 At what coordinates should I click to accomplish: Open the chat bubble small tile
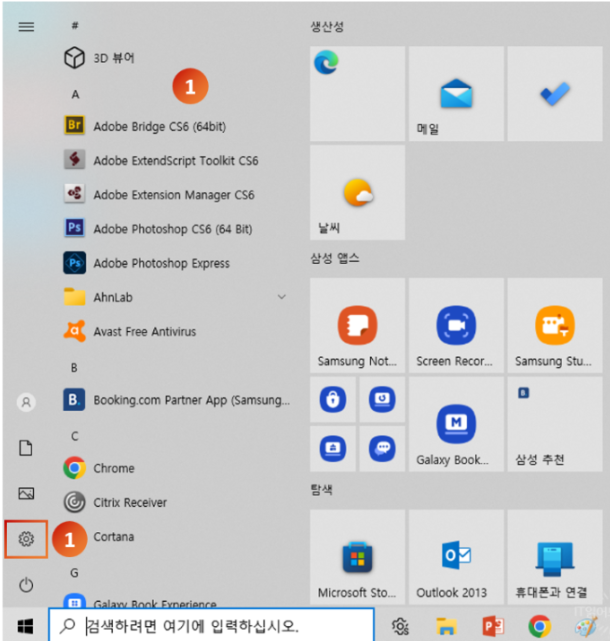(x=382, y=449)
